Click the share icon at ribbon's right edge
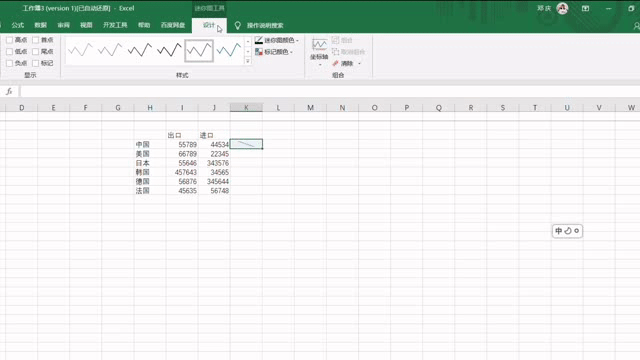640x360 pixels. 636,25
